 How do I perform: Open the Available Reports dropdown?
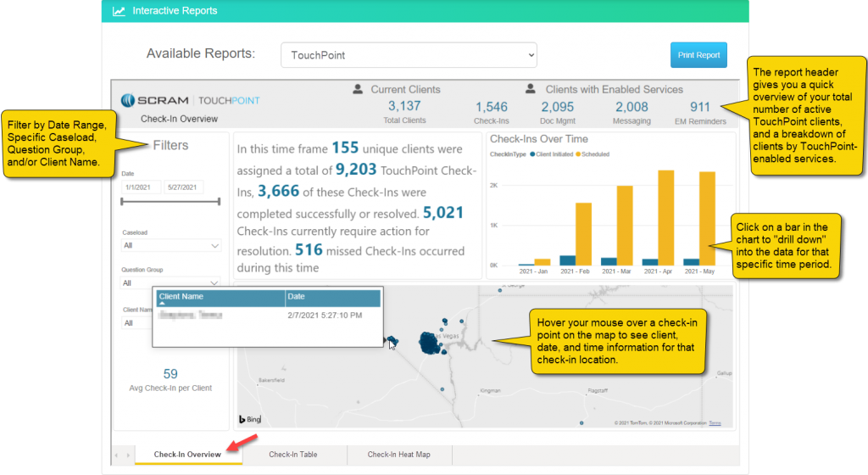(x=409, y=55)
